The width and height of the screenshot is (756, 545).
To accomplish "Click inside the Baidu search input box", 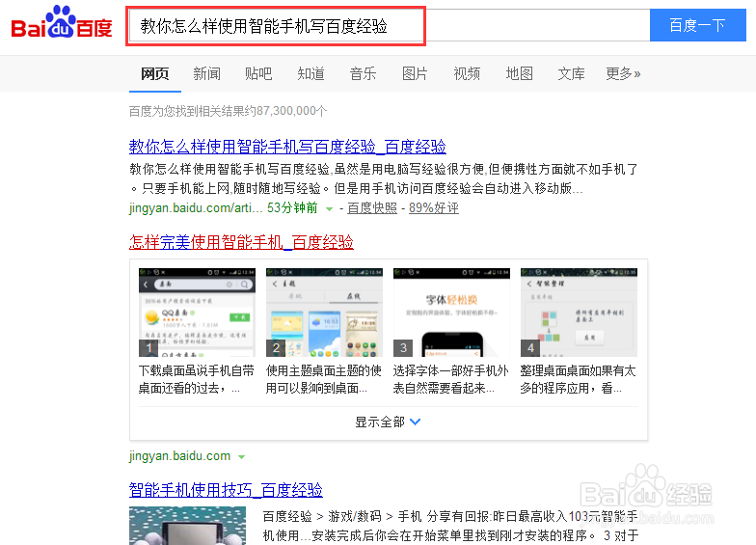I will coord(390,25).
